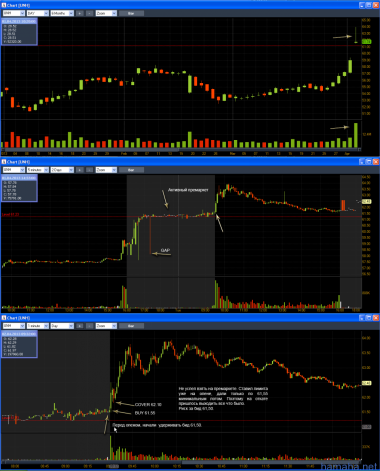
Task: Open the 2 Days range dropdown in middle chart
Action: (x=62, y=170)
